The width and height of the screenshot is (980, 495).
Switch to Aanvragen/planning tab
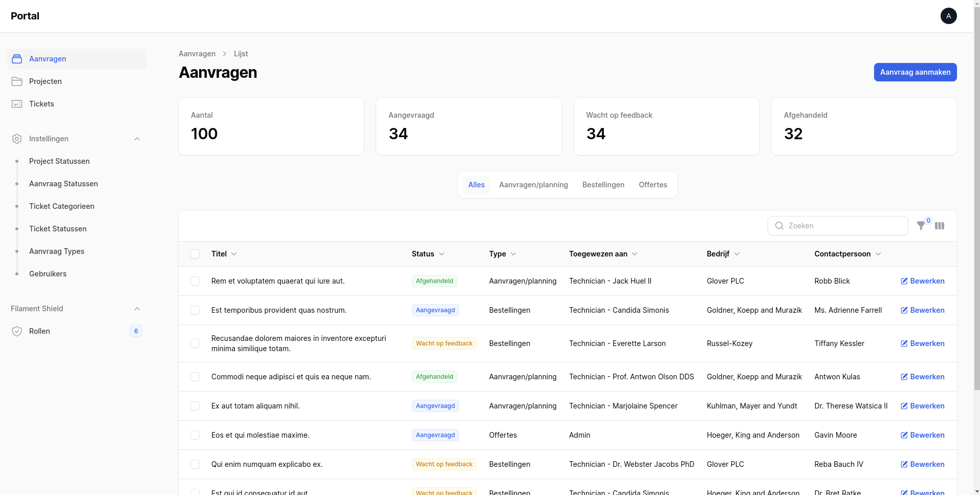click(x=534, y=185)
